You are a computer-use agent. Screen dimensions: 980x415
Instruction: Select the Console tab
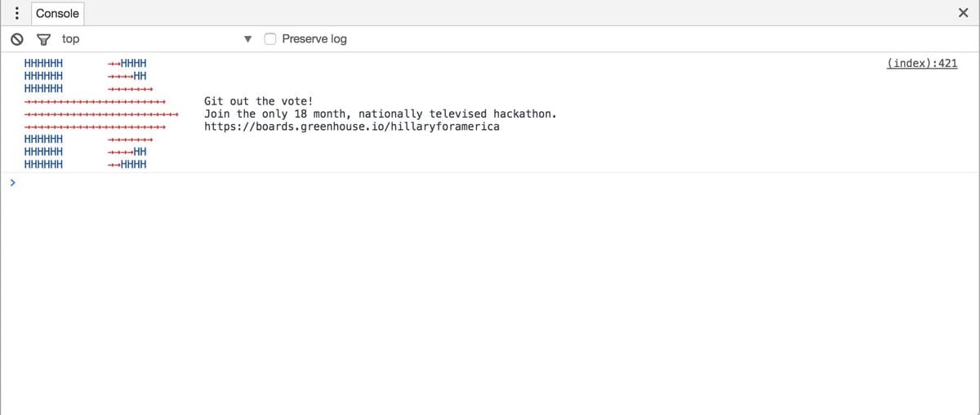(x=57, y=13)
